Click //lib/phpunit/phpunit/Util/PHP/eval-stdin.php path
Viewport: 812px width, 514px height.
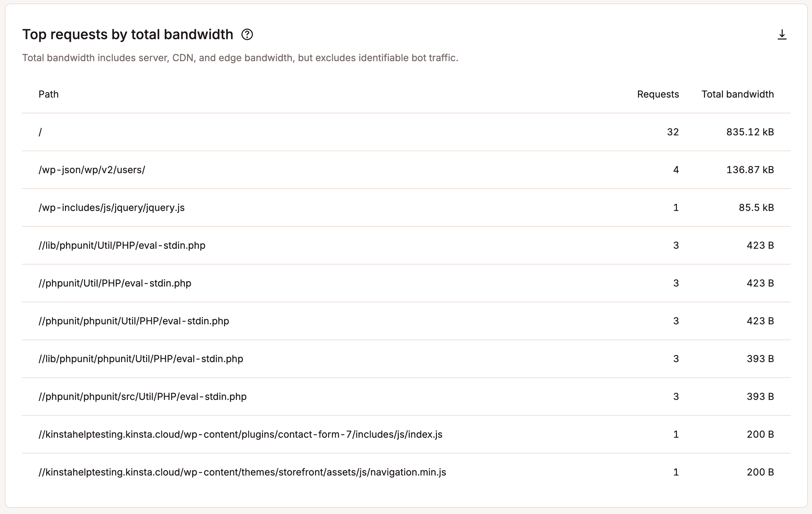[141, 359]
